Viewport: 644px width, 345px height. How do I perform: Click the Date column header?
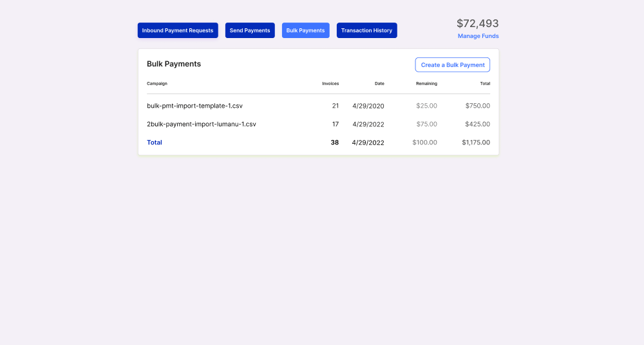coord(379,83)
